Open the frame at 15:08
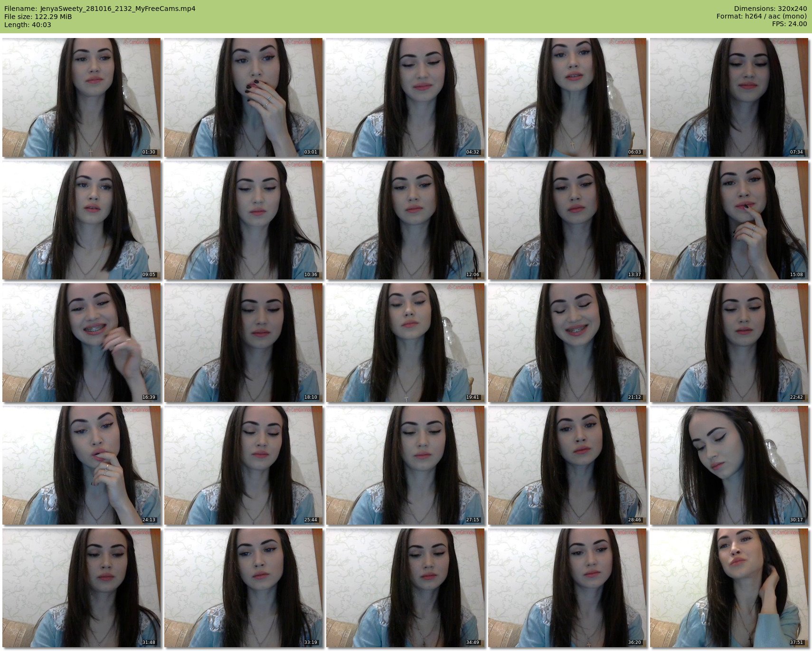 pyautogui.click(x=729, y=220)
